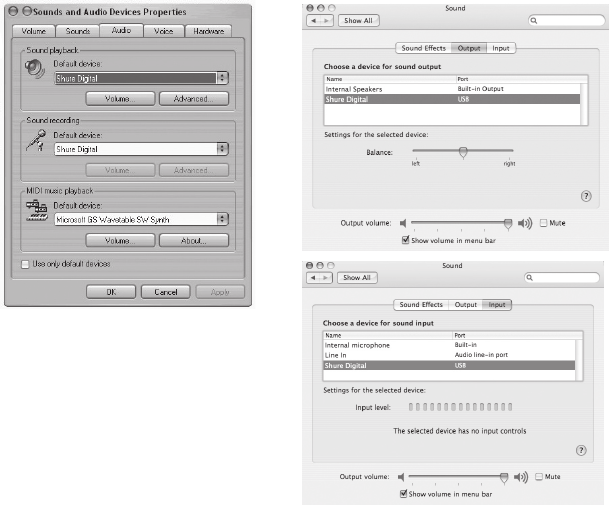Image resolution: width=609 pixels, height=505 pixels.
Task: Go forward using right arrow in Input Sound window
Action: [x=326, y=278]
